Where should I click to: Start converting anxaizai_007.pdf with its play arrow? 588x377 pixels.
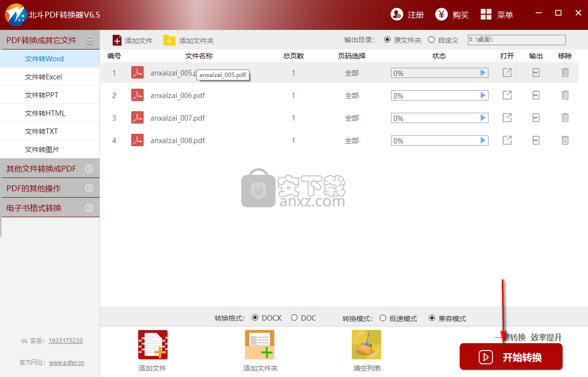483,118
